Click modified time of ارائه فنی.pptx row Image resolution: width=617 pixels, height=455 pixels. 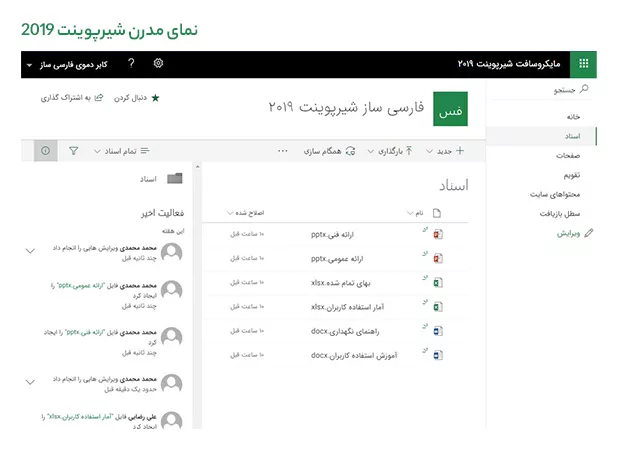[x=247, y=234]
